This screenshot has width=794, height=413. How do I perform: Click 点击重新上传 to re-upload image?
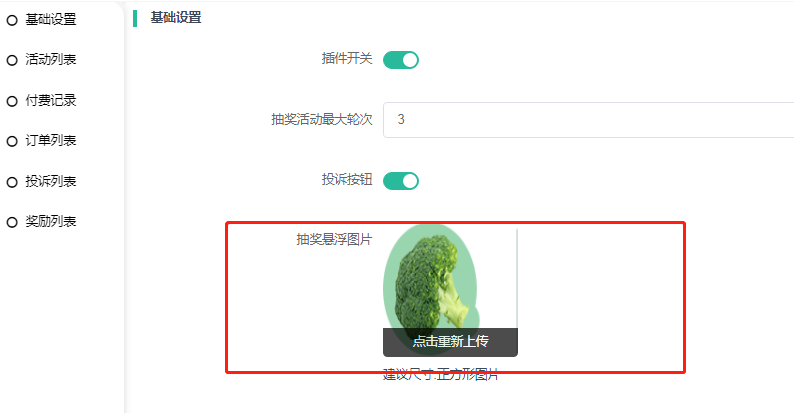point(450,342)
